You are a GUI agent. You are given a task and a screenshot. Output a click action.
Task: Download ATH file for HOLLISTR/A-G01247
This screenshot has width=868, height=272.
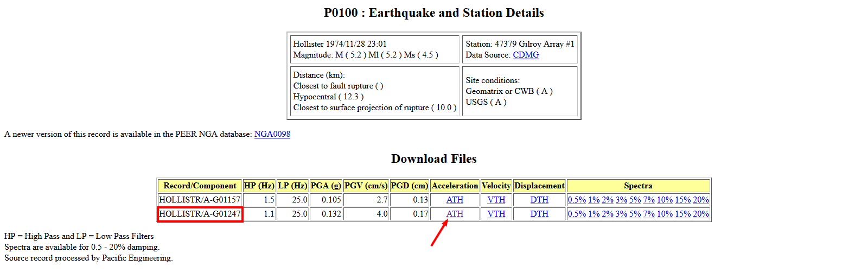point(455,214)
